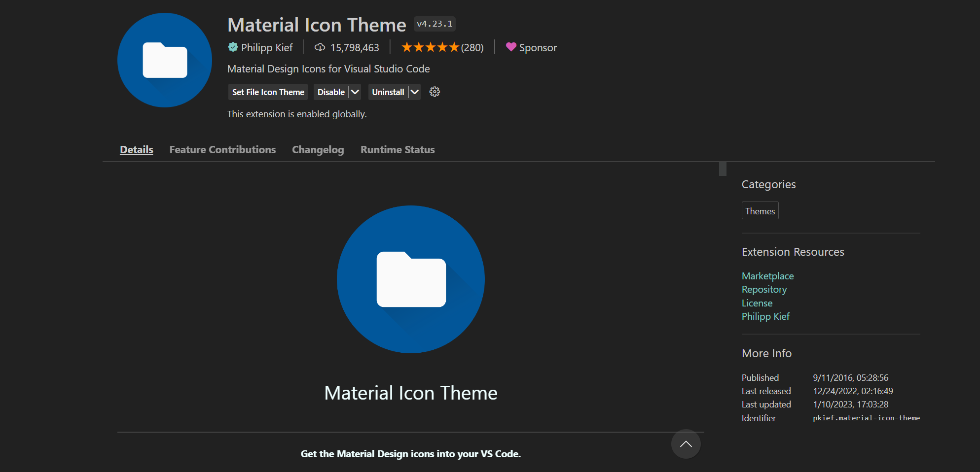This screenshot has width=980, height=472.
Task: Open the Manage gear icon
Action: [x=435, y=92]
